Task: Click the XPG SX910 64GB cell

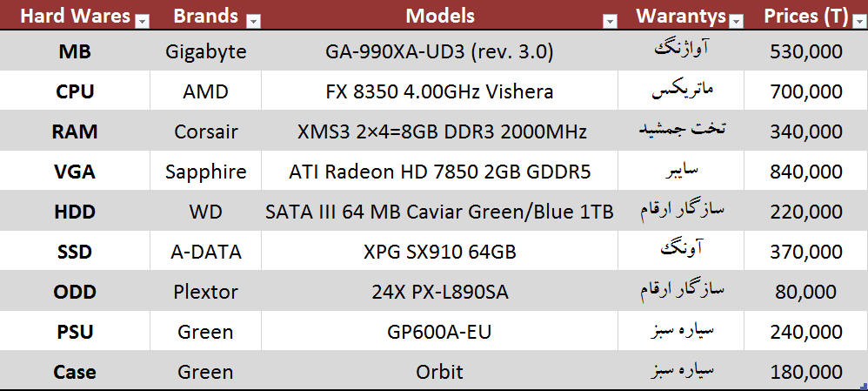Action: pyautogui.click(x=439, y=253)
